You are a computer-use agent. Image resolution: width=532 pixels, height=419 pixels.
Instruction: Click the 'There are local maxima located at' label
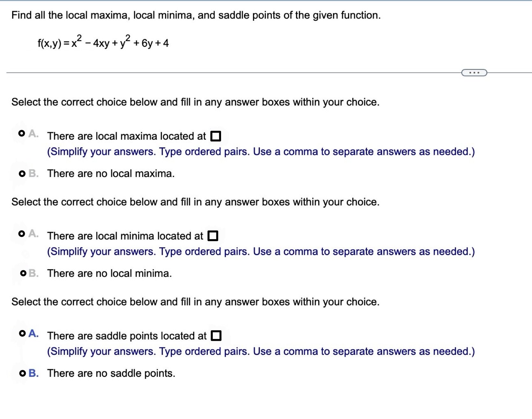(x=126, y=136)
